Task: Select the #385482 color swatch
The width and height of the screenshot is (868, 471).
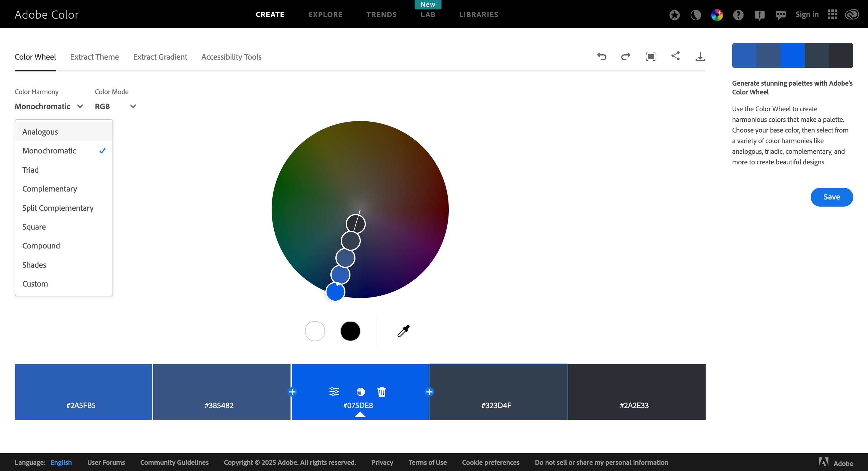Action: click(x=222, y=392)
